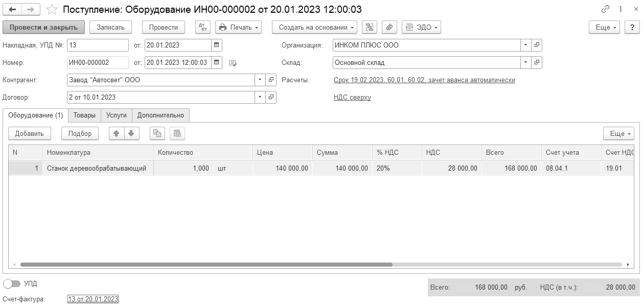The height and width of the screenshot is (308, 644).
Task: Copy link to document icon
Action: (x=606, y=9)
